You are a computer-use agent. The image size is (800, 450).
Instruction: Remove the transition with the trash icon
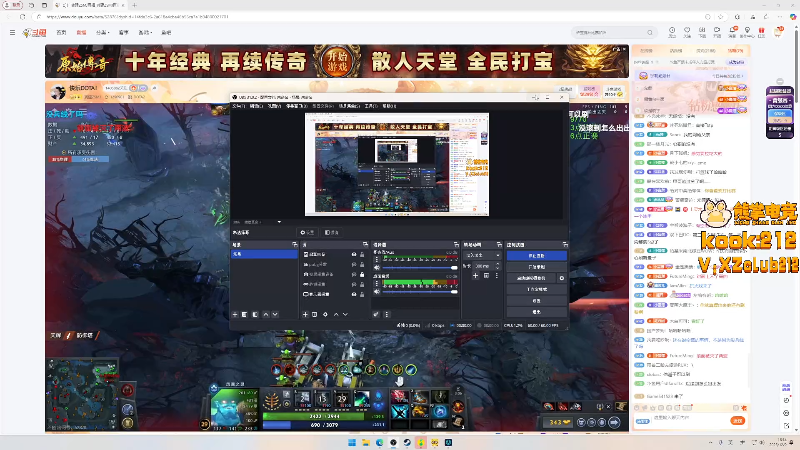[486, 276]
